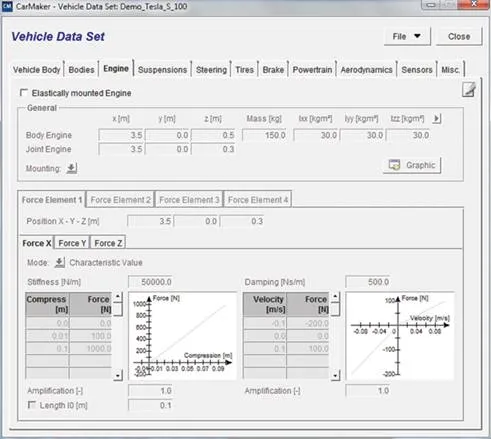
Task: Select the Force Element 3 tab
Action: tap(189, 200)
